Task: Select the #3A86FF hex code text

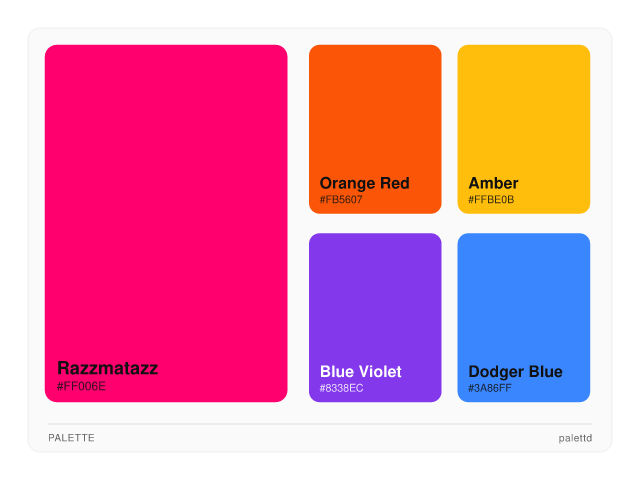Action: 490,388
